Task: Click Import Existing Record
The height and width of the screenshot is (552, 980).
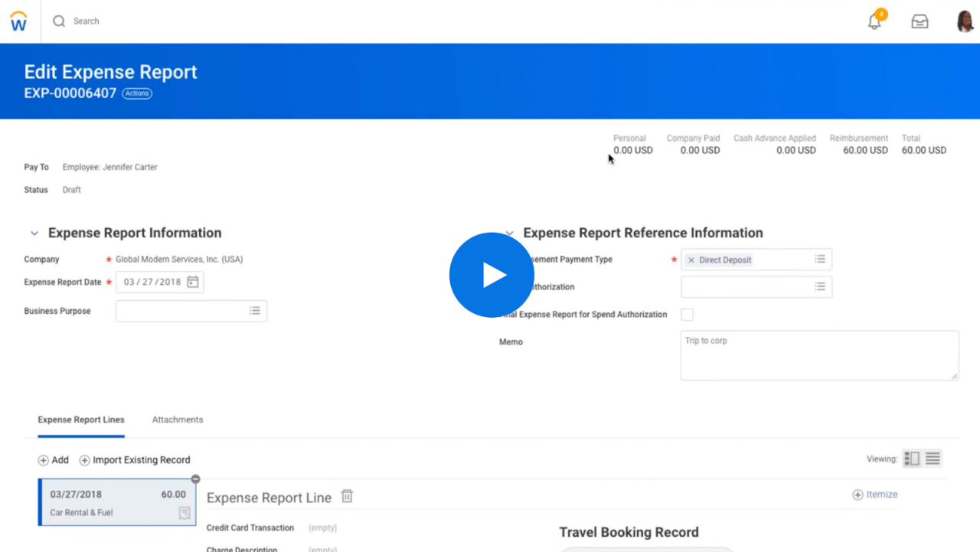Action: tap(135, 460)
